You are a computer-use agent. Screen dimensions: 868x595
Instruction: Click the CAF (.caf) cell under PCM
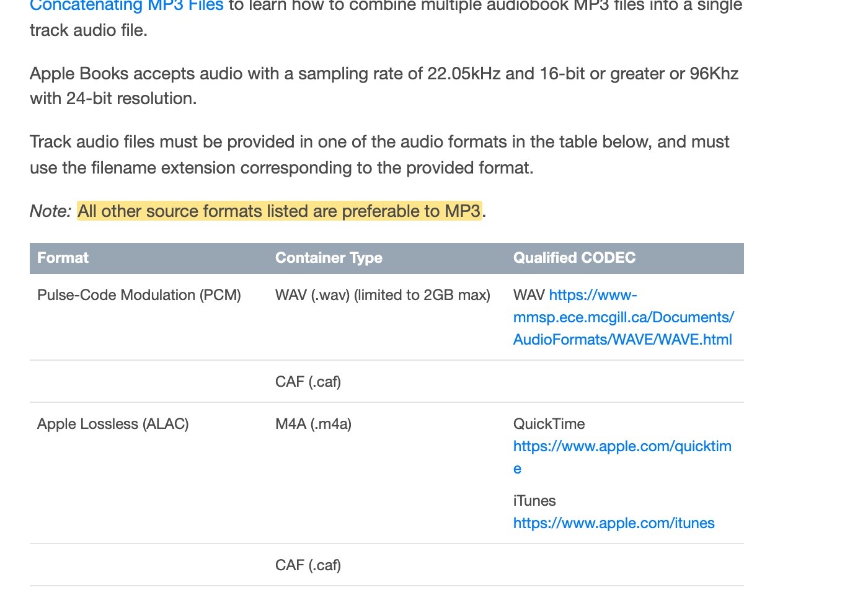point(308,382)
